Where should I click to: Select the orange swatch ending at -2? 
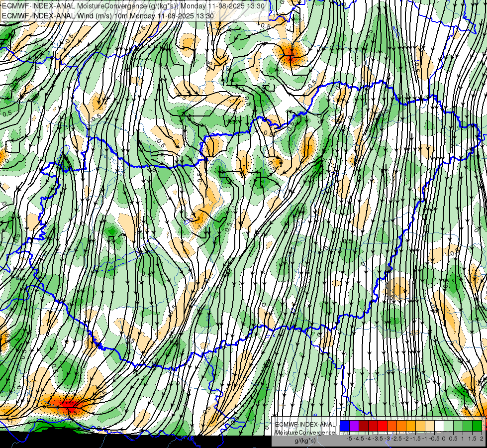(x=401, y=426)
